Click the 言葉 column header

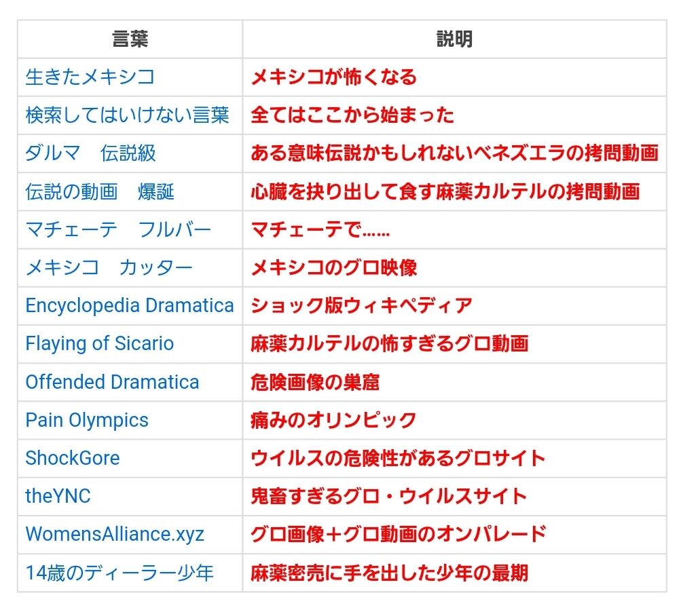pyautogui.click(x=130, y=39)
